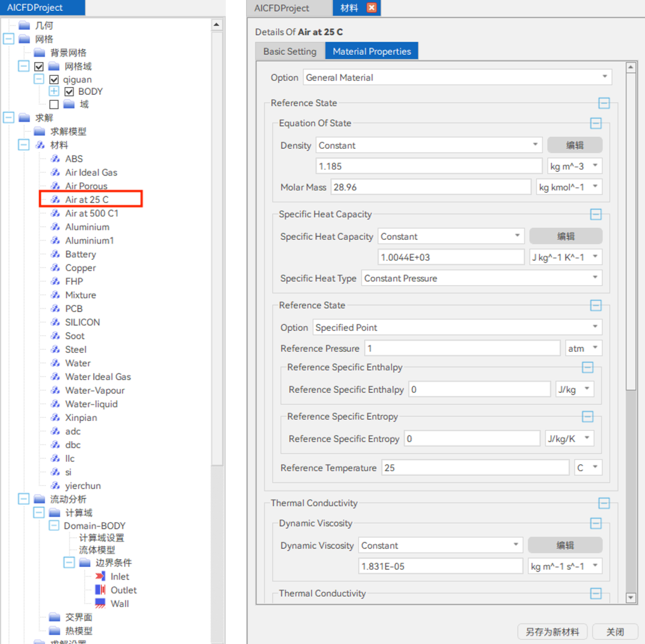The width and height of the screenshot is (645, 644).
Task: Check the 域 checkbox
Action: pos(54,104)
